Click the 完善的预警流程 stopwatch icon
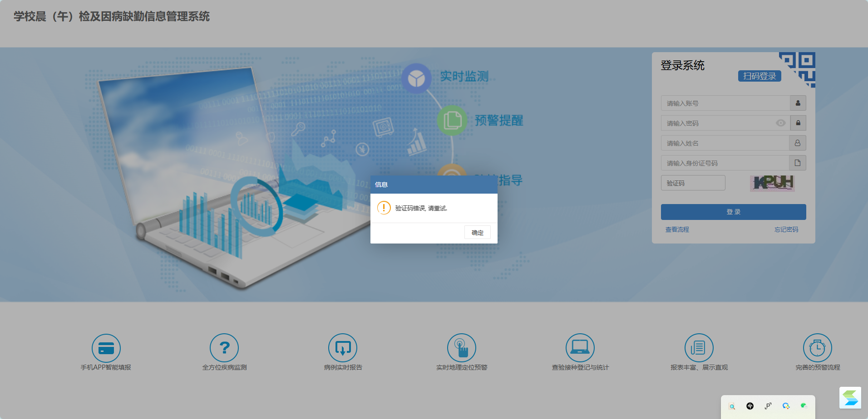This screenshot has width=868, height=419. pyautogui.click(x=817, y=348)
